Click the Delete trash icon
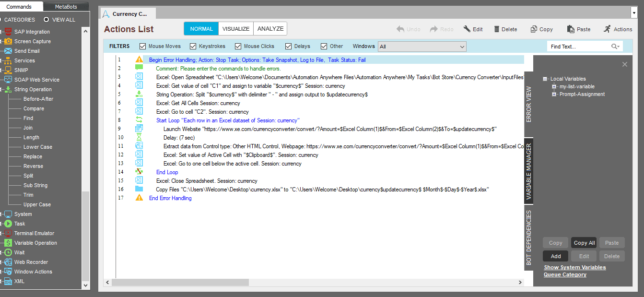Viewport: 644px width, 297px height. click(x=497, y=29)
